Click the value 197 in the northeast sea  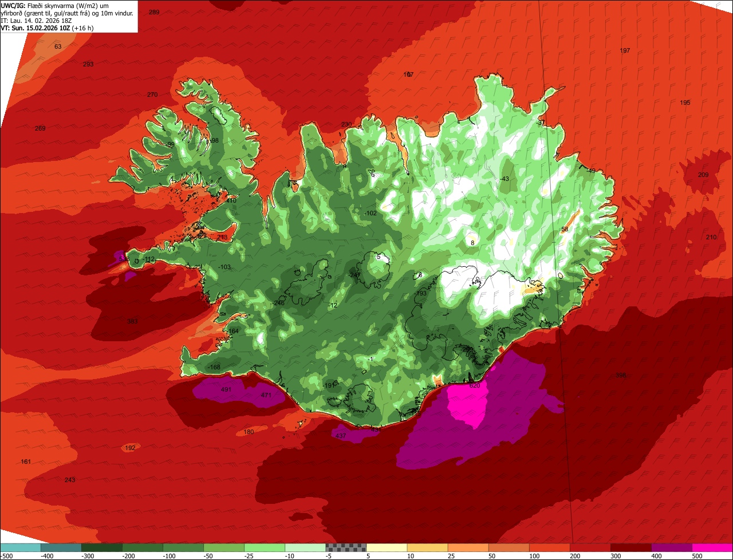coord(625,51)
